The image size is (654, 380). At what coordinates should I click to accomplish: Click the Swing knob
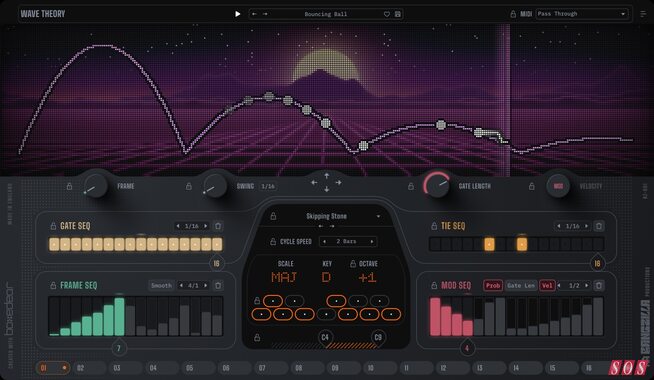pyautogui.click(x=215, y=186)
